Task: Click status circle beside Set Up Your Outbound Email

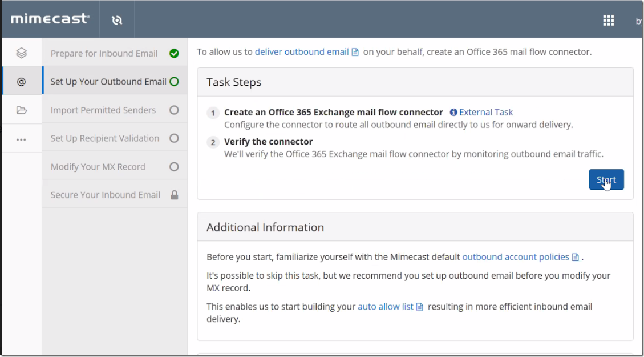Action: pos(174,82)
